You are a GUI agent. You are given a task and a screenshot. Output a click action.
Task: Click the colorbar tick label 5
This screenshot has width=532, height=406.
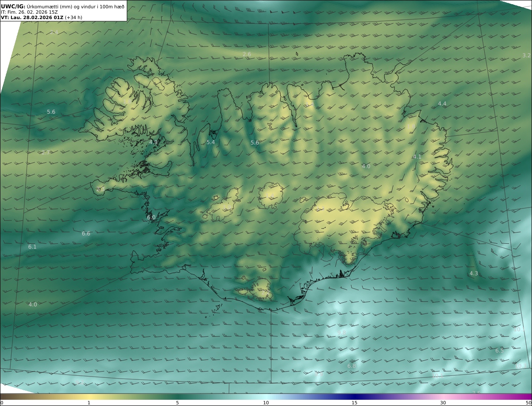[177, 403]
